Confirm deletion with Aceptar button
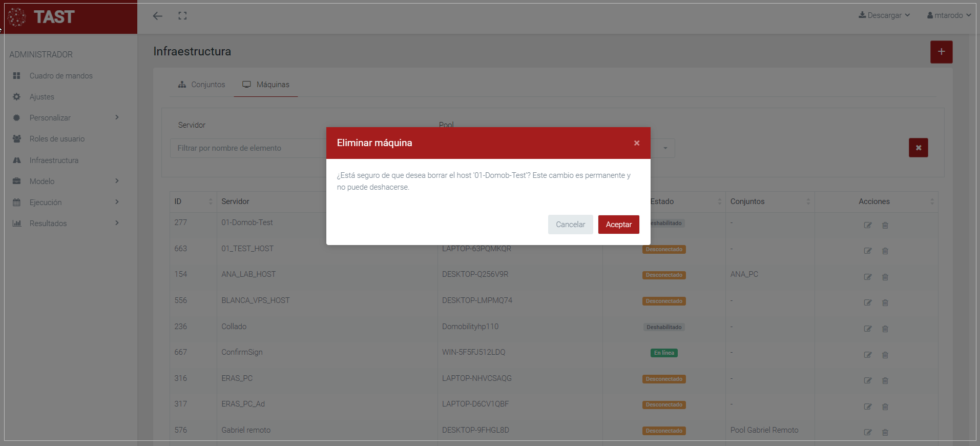 618,225
